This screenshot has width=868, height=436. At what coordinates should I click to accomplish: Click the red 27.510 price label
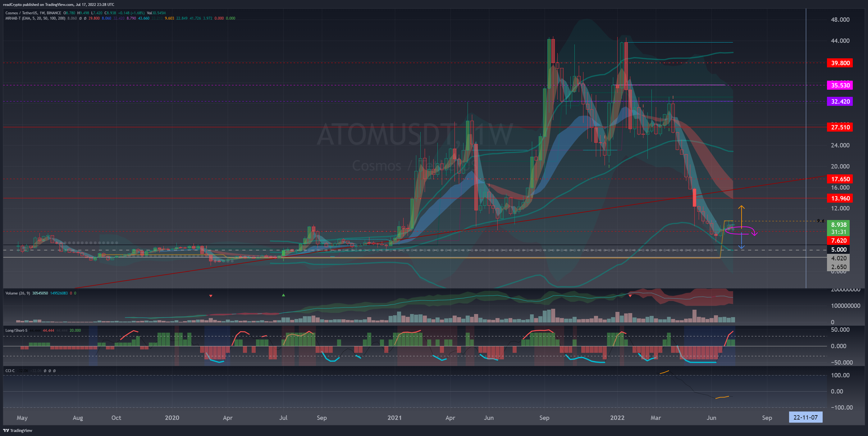click(x=840, y=127)
